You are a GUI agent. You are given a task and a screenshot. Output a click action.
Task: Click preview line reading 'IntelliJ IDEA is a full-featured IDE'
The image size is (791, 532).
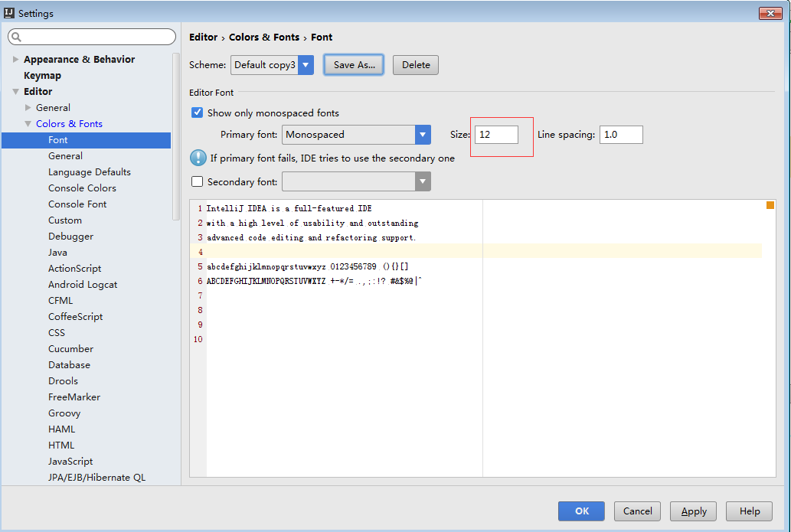click(289, 208)
